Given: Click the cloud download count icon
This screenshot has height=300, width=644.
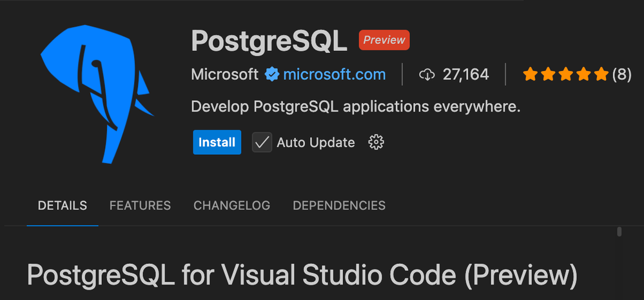Looking at the screenshot, I should (427, 75).
